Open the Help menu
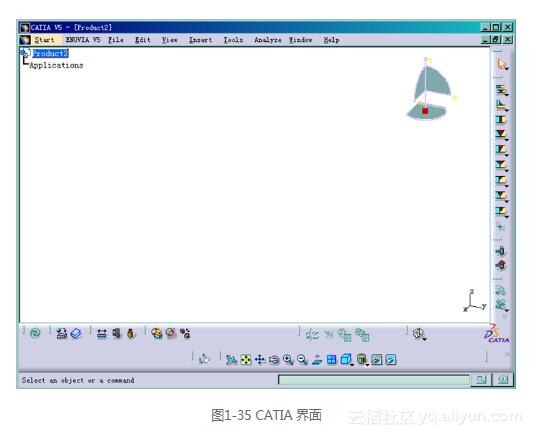This screenshot has height=436, width=533. (331, 40)
